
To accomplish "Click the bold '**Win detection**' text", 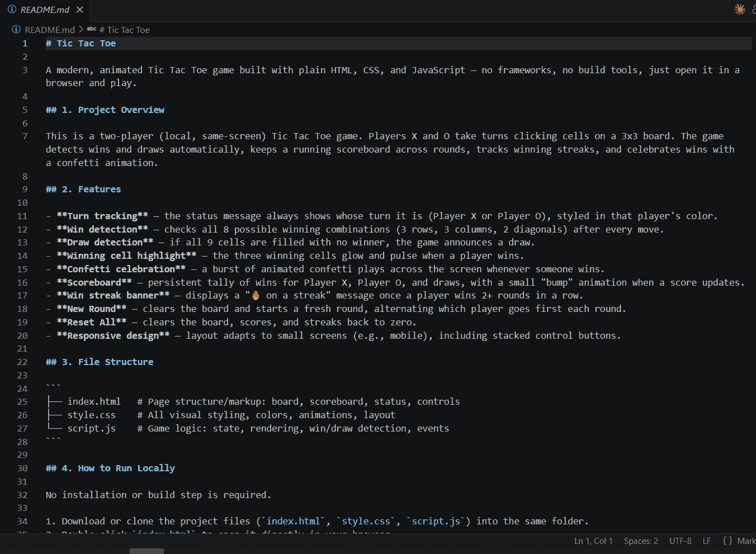I will pyautogui.click(x=102, y=230).
